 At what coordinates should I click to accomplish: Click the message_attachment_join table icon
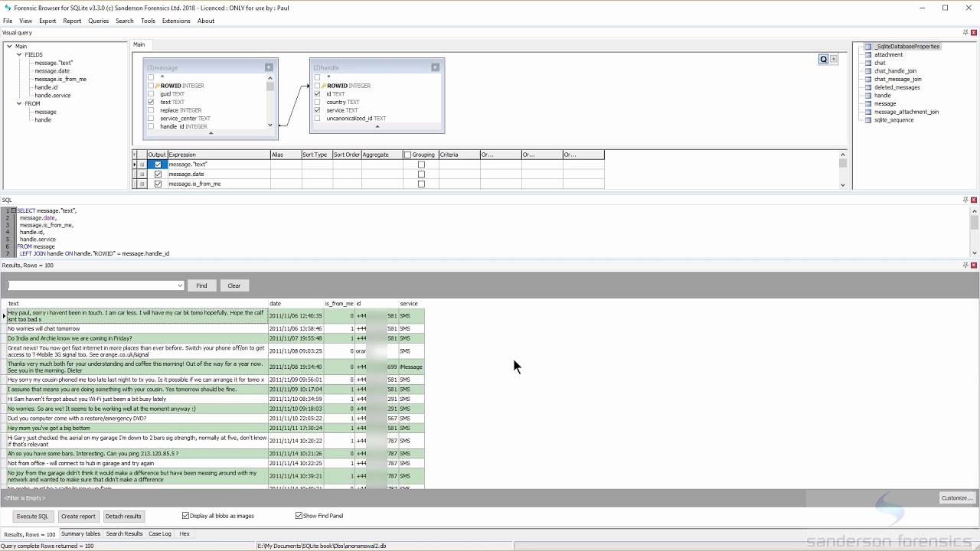pos(868,112)
